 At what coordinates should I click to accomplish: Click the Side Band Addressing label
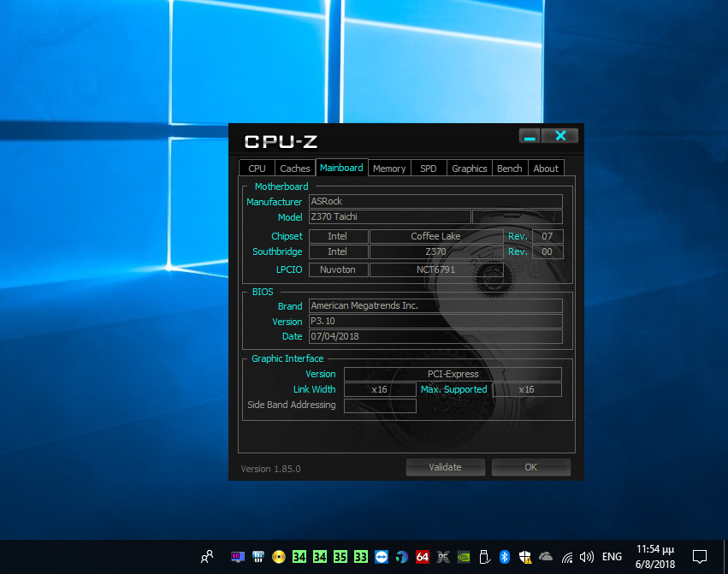tap(292, 405)
